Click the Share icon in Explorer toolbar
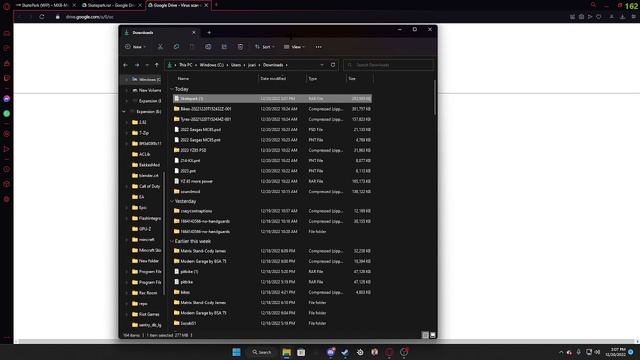This screenshot has height=360, width=640. click(x=224, y=47)
